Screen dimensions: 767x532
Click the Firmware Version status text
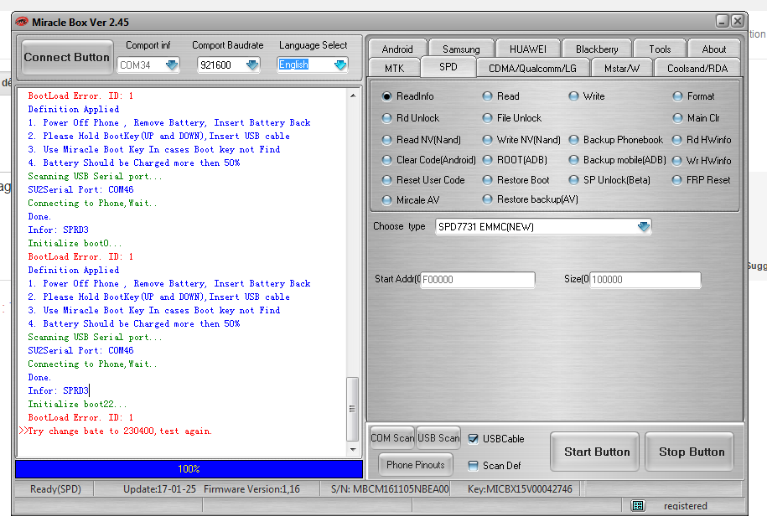(251, 488)
